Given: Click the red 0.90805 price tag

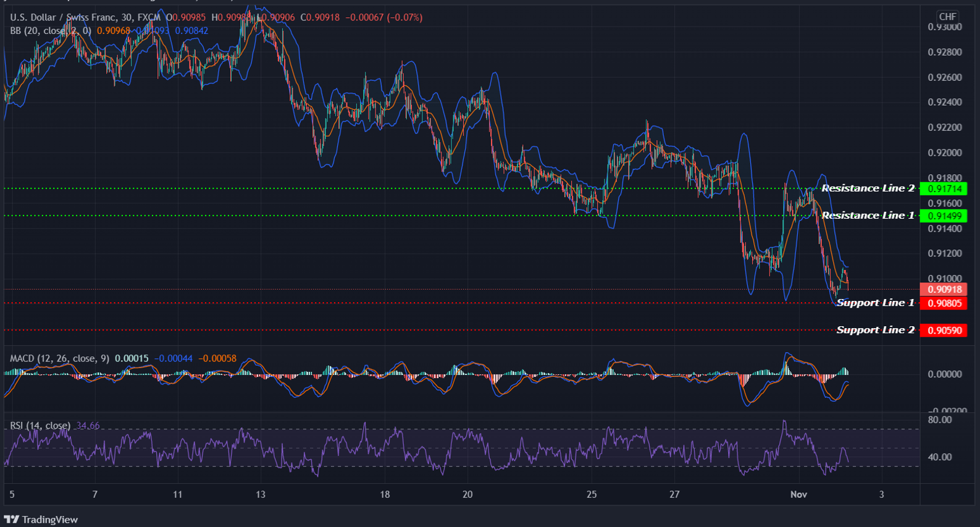Looking at the screenshot, I should tap(944, 303).
